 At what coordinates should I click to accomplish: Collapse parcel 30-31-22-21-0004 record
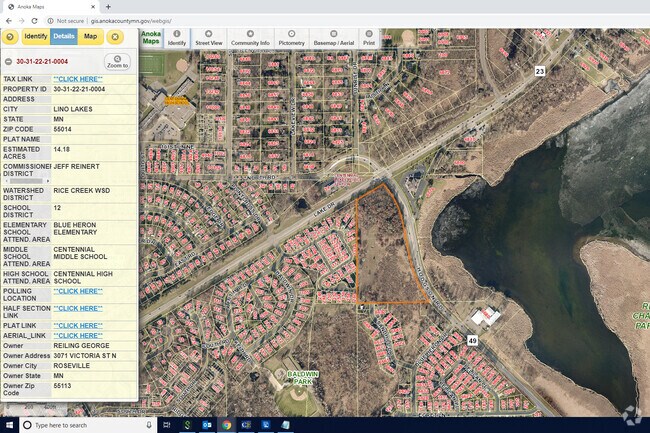click(x=9, y=61)
